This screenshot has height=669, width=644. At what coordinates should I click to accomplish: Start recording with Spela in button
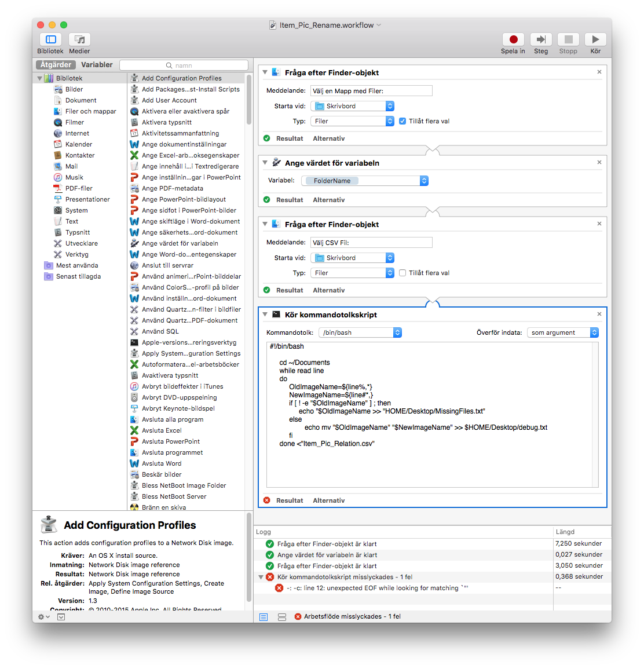tap(513, 40)
